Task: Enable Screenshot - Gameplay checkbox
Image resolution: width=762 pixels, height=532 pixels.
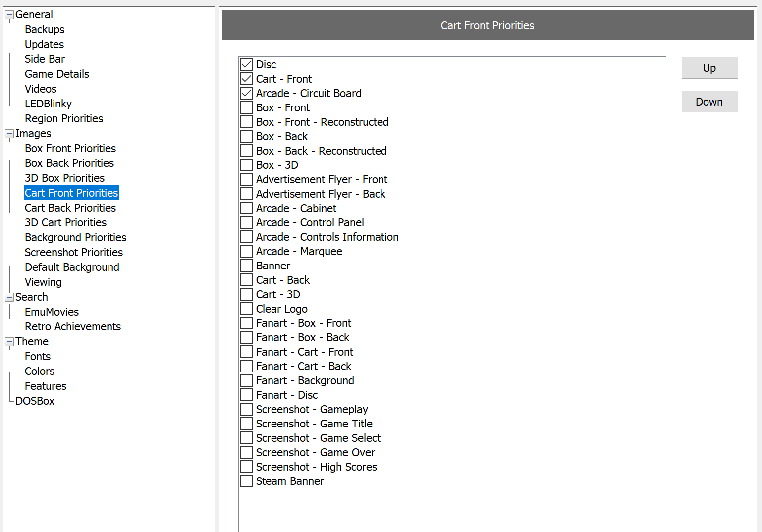Action: [246, 409]
